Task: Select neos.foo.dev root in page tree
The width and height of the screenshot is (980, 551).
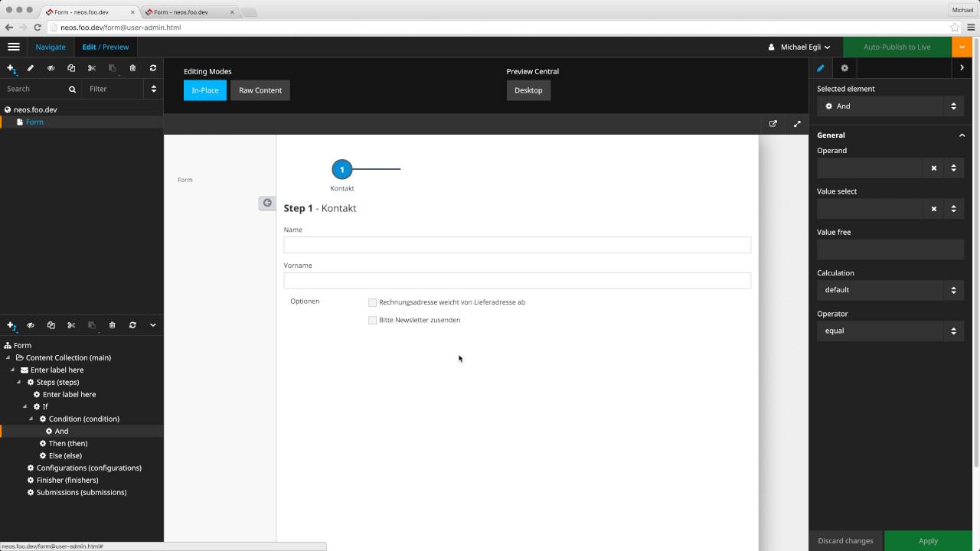Action: tap(35, 109)
